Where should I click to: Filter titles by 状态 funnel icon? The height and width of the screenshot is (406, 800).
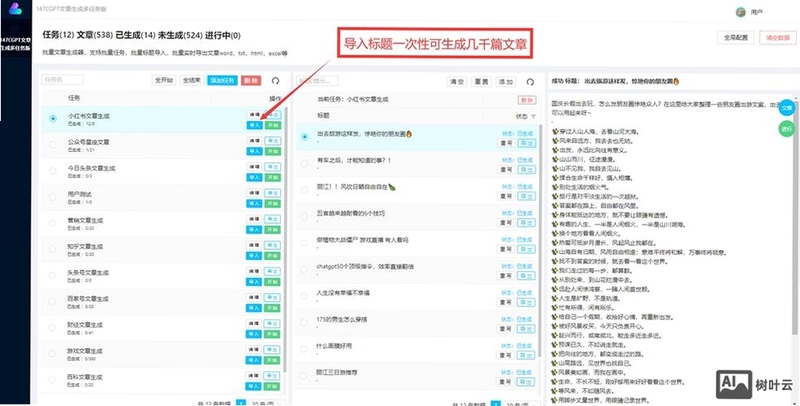[533, 117]
